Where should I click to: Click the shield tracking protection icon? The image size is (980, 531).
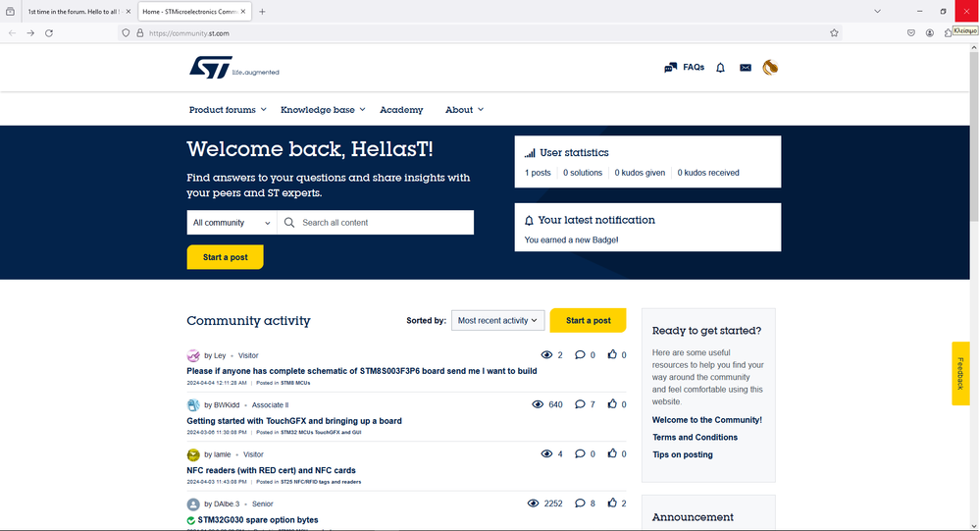tap(126, 33)
